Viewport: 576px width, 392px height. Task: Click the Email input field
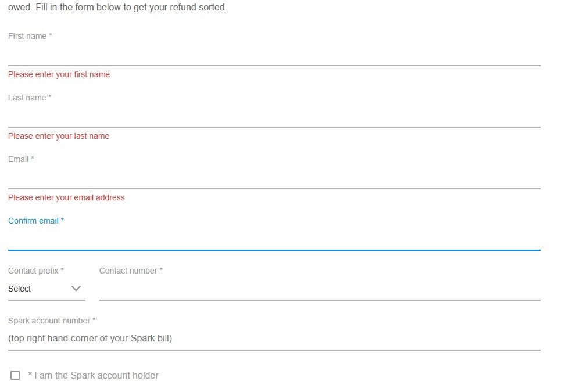(x=274, y=178)
